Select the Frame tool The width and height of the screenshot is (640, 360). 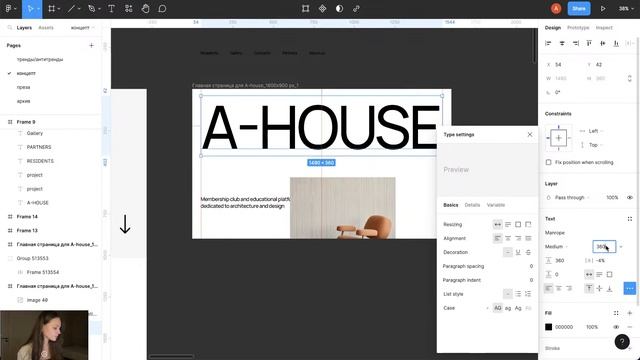pyautogui.click(x=51, y=9)
